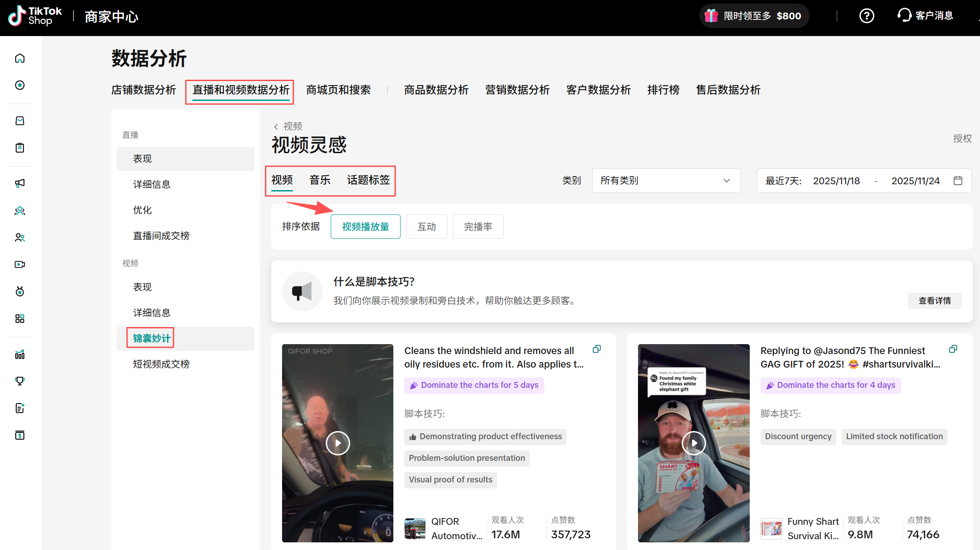
Task: Select 表现 under 直播 section
Action: pyautogui.click(x=185, y=159)
